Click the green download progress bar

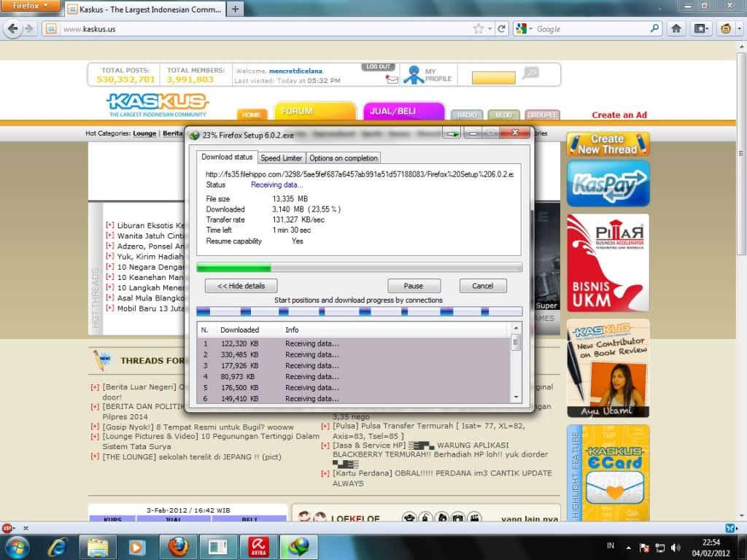359,268
